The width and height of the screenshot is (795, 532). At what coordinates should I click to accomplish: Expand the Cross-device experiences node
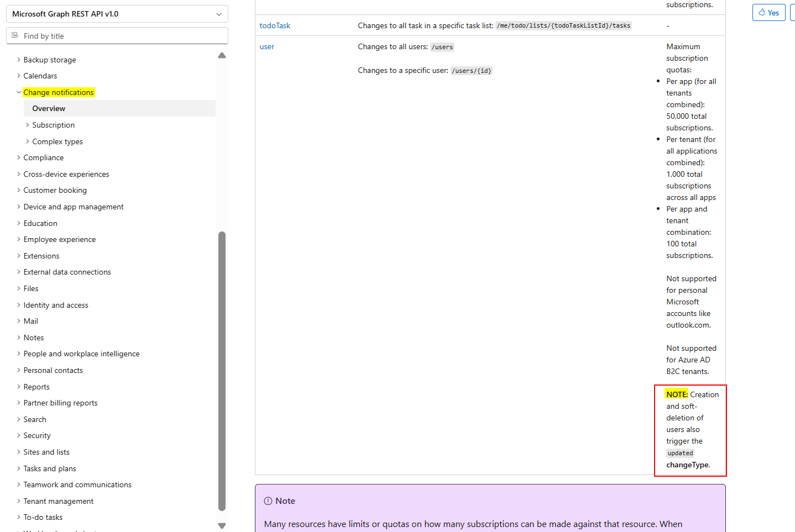point(19,174)
